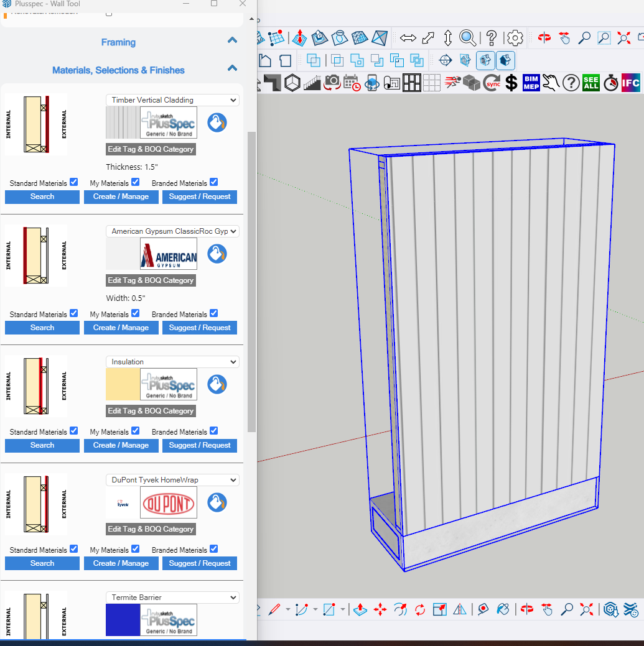The width and height of the screenshot is (644, 646).
Task: Toggle Standard Materials for American Gypsum layer
Action: pyautogui.click(x=74, y=313)
